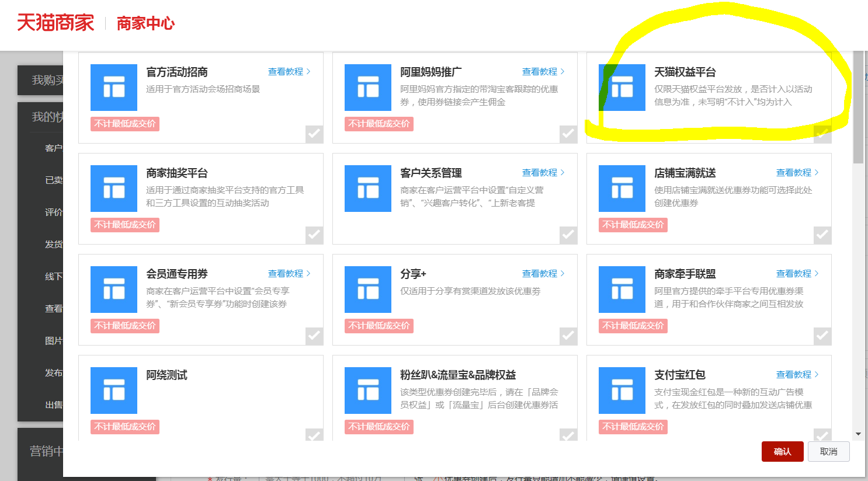The width and height of the screenshot is (868, 481).
Task: Open 查看教程 link for 支付宝红包
Action: tap(797, 375)
